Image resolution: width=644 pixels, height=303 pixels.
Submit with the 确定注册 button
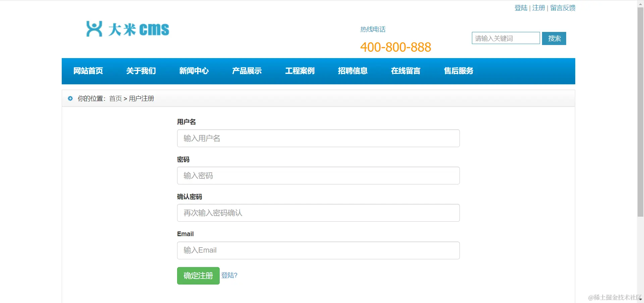(x=198, y=276)
